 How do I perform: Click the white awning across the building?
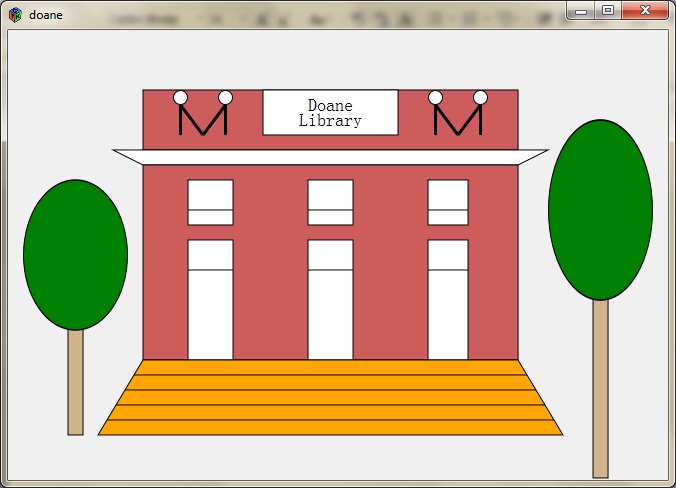pyautogui.click(x=330, y=156)
